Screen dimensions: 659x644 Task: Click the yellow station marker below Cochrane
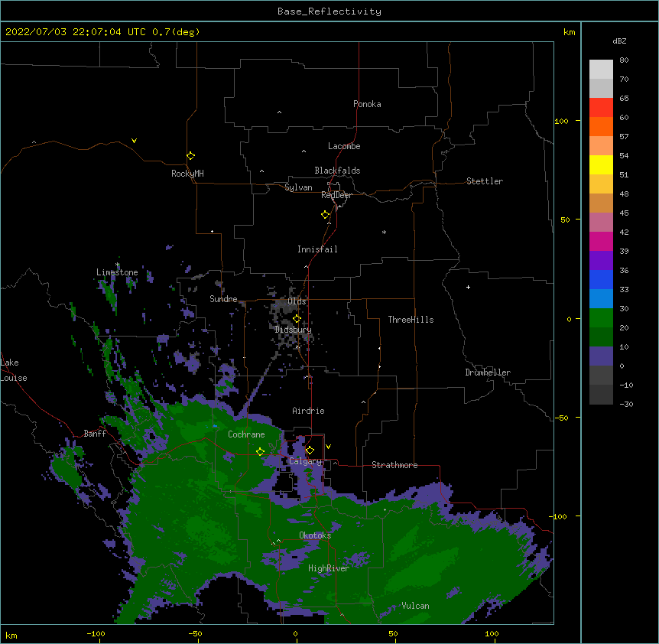click(260, 452)
